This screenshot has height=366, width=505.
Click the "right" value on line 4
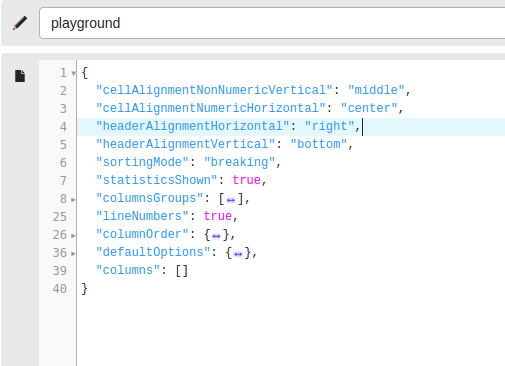(x=329, y=126)
